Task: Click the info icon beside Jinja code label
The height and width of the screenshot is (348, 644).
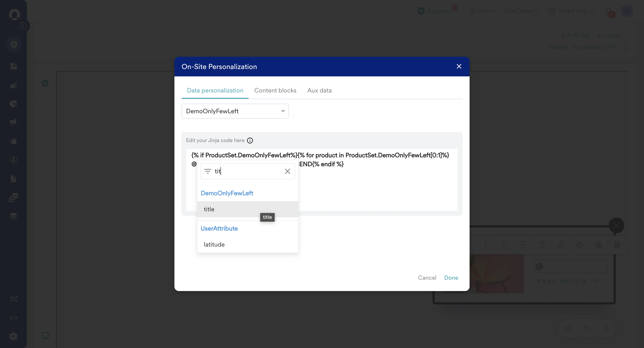Action: [250, 140]
